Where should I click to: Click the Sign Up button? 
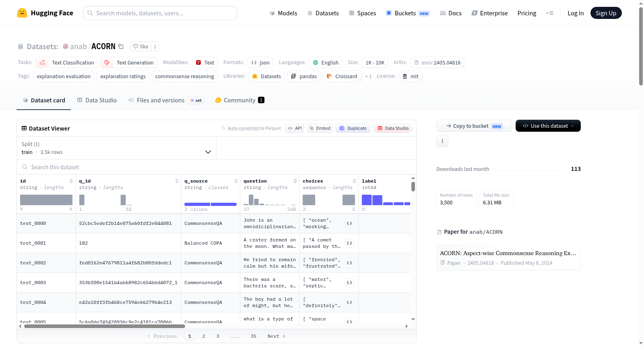pyautogui.click(x=606, y=13)
